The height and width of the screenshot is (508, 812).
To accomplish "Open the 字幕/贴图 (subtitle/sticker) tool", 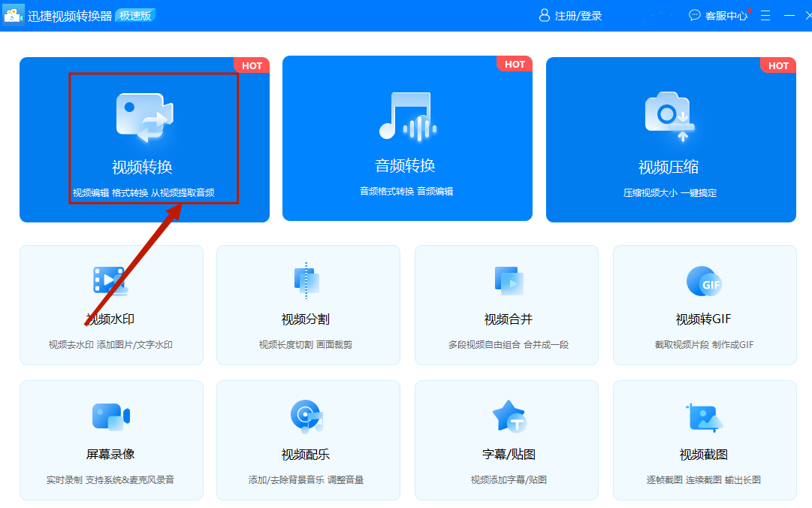I will (x=506, y=440).
